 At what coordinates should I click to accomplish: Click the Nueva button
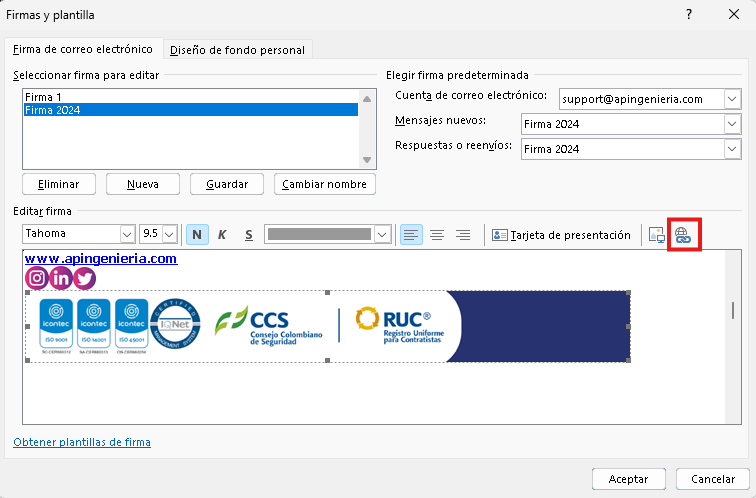pos(143,184)
